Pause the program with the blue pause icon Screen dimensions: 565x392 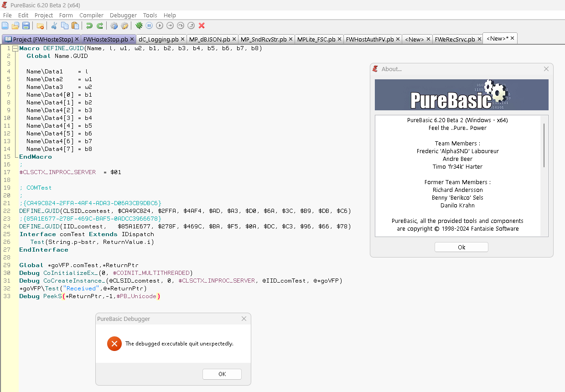click(x=149, y=26)
